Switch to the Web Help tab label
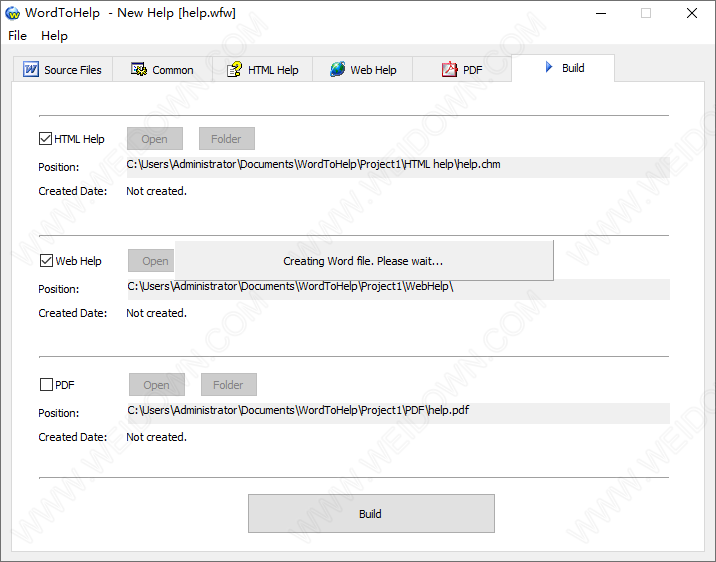 (373, 70)
